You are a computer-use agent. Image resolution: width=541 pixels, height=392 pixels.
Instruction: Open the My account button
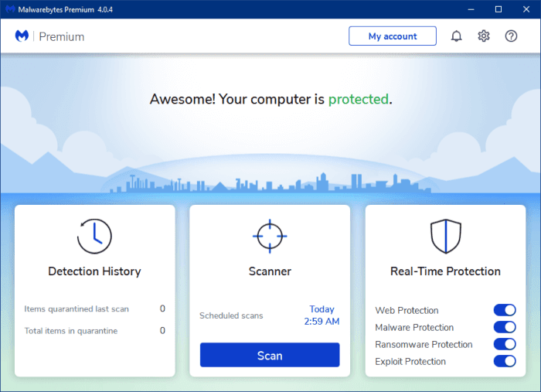[x=393, y=36]
